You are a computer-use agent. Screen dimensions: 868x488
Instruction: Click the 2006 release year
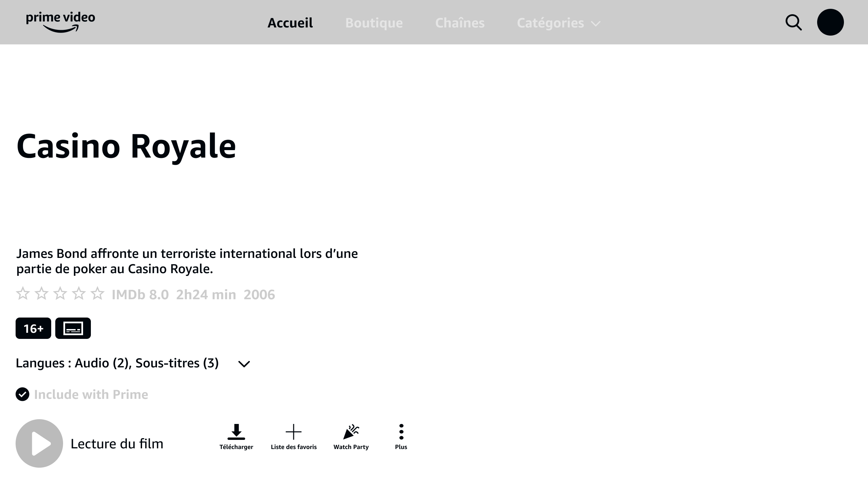click(x=259, y=294)
